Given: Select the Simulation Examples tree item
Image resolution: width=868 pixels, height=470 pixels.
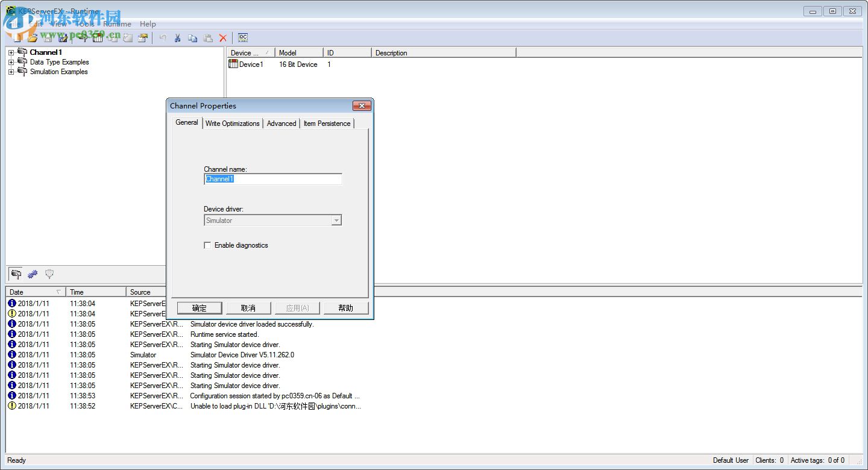Looking at the screenshot, I should point(59,72).
